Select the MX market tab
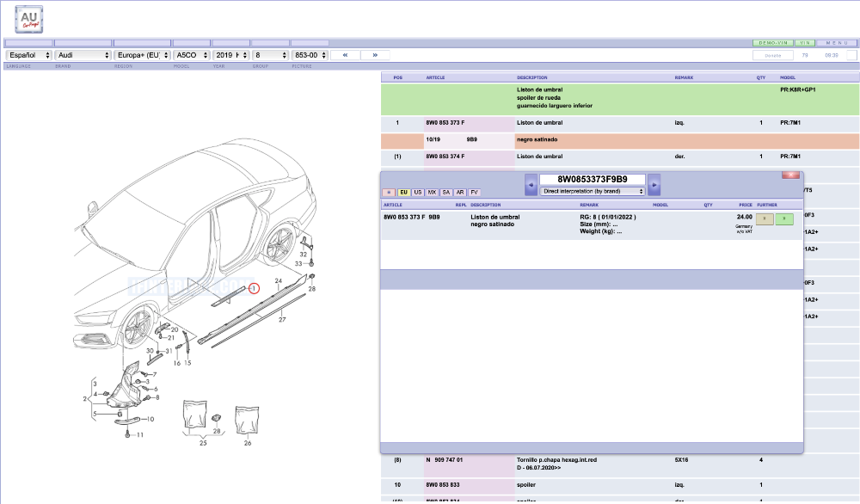This screenshot has height=504, width=860. (433, 193)
